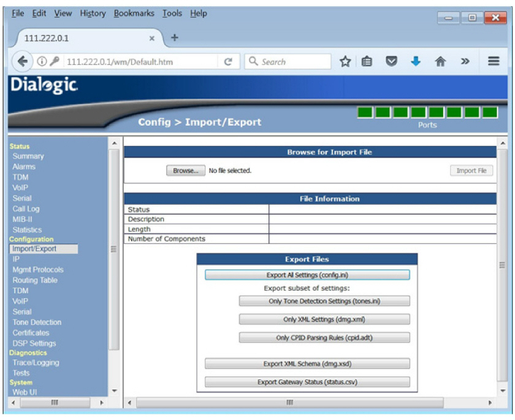Open the Firefox hamburger menu
515x420 pixels.
click(494, 61)
